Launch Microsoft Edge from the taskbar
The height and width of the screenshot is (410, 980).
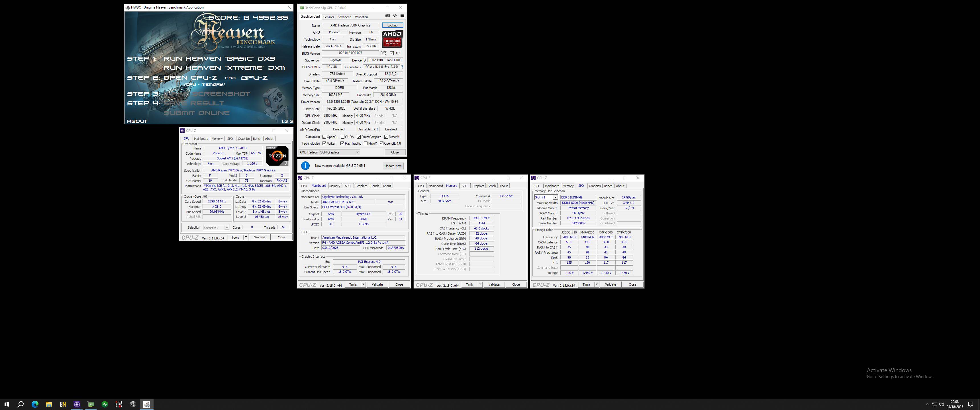[x=35, y=404]
